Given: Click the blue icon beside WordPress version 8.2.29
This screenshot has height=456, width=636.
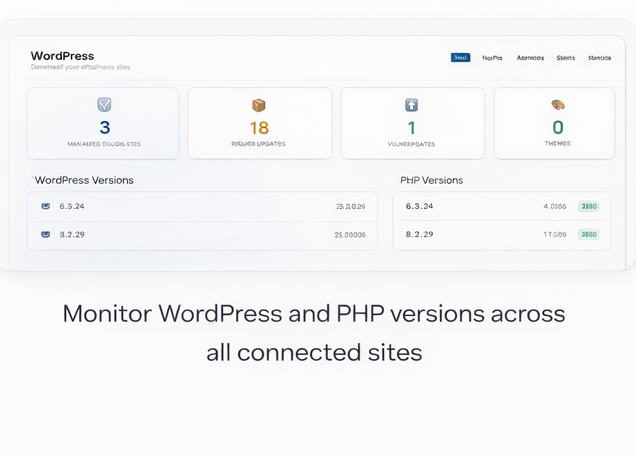Looking at the screenshot, I should [46, 234].
